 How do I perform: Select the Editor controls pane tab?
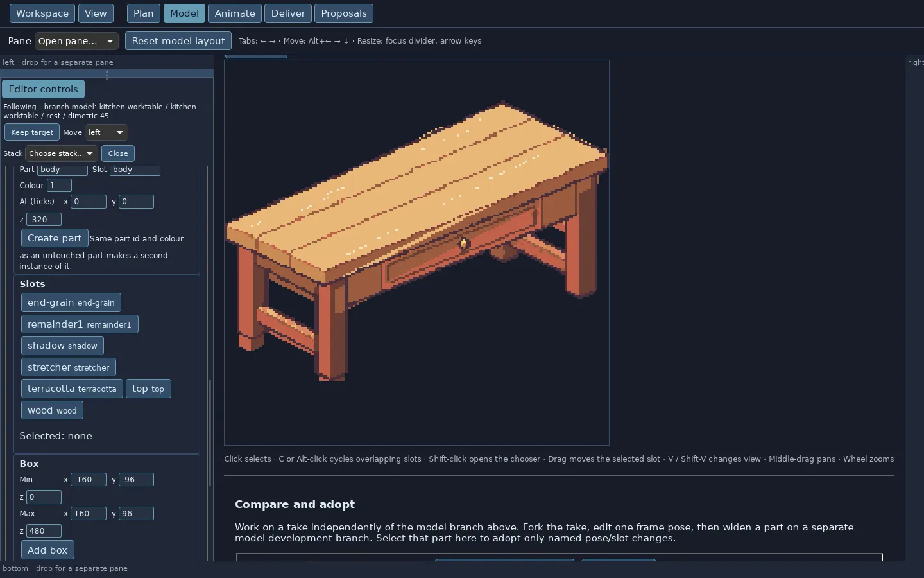click(43, 89)
